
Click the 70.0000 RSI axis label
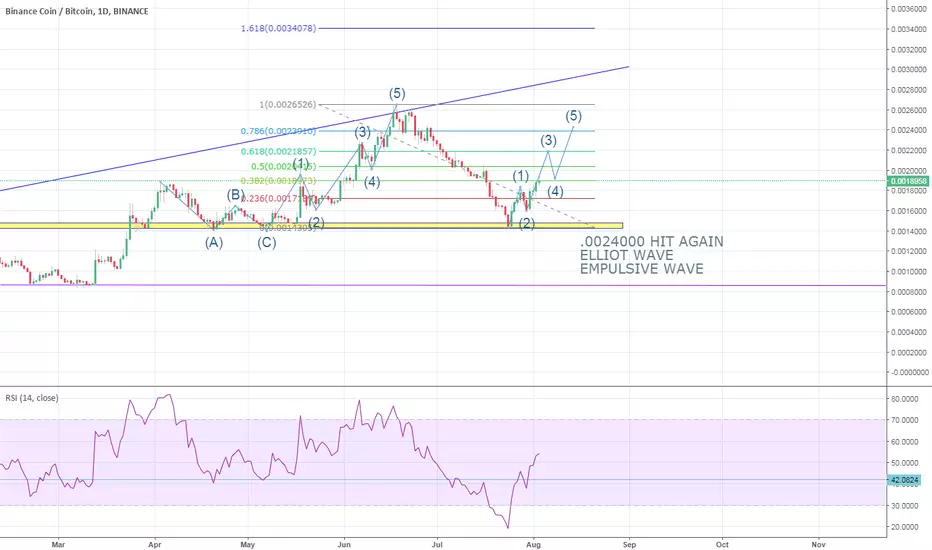904,420
